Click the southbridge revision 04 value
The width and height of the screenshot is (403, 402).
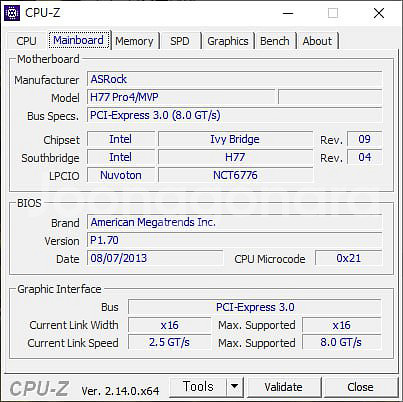click(x=365, y=157)
